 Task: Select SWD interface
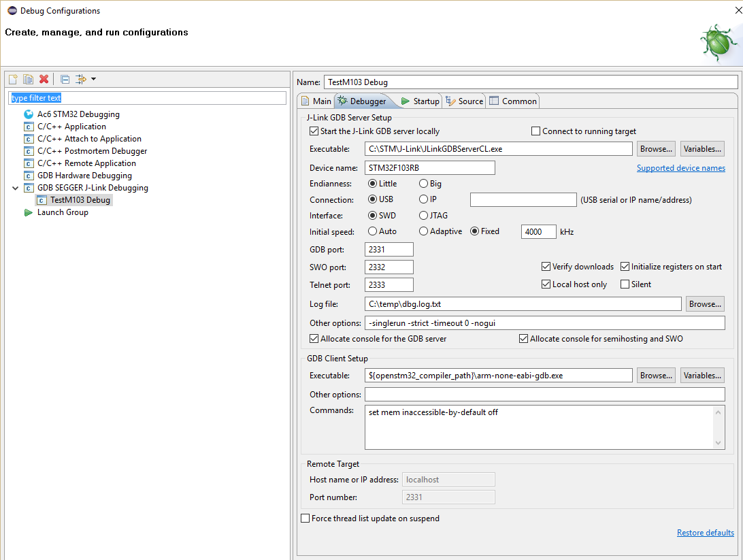tap(372, 216)
